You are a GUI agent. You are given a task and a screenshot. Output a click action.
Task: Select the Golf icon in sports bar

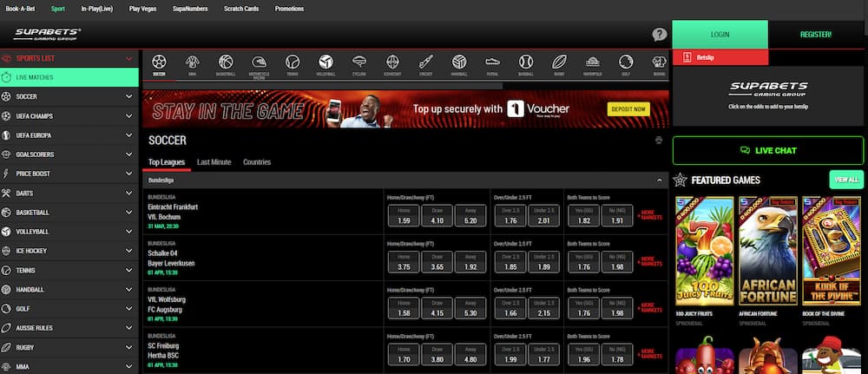tap(626, 61)
